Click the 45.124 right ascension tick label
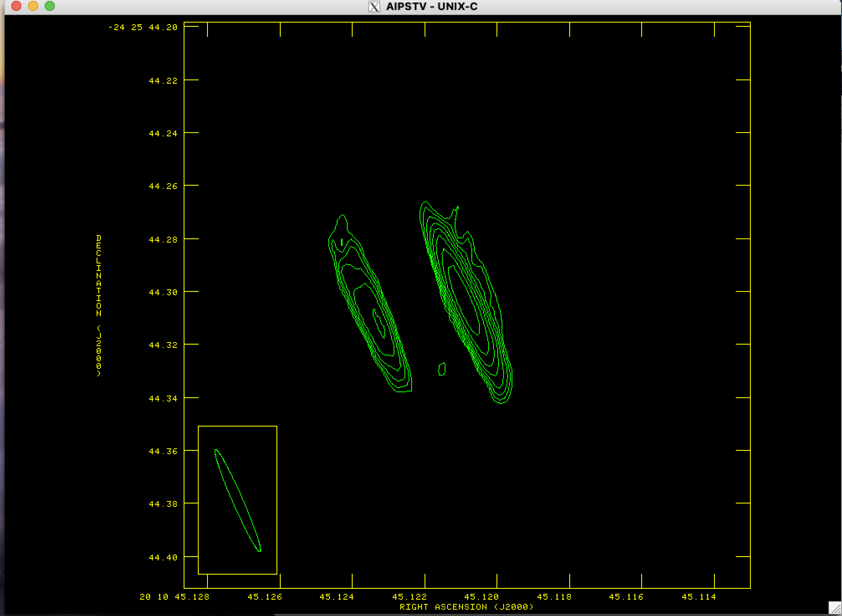Screen dimensions: 842x616 [337, 597]
